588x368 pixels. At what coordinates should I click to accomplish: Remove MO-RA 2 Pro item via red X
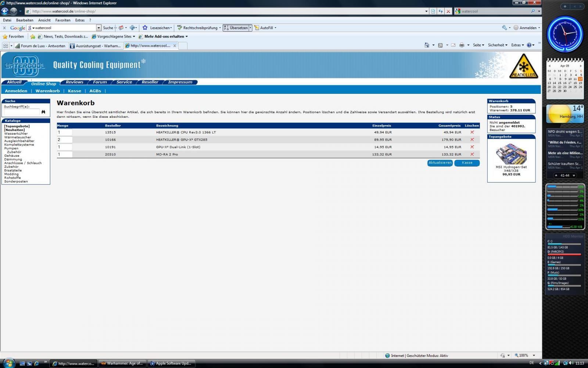coord(472,154)
